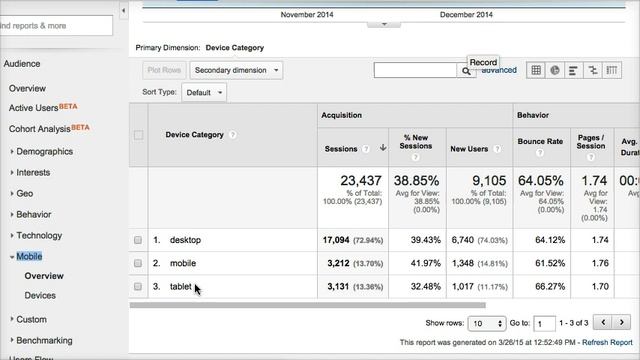Viewport: 640px width, 360px height.
Task: Switch to pie chart percentage view
Action: pos(555,70)
